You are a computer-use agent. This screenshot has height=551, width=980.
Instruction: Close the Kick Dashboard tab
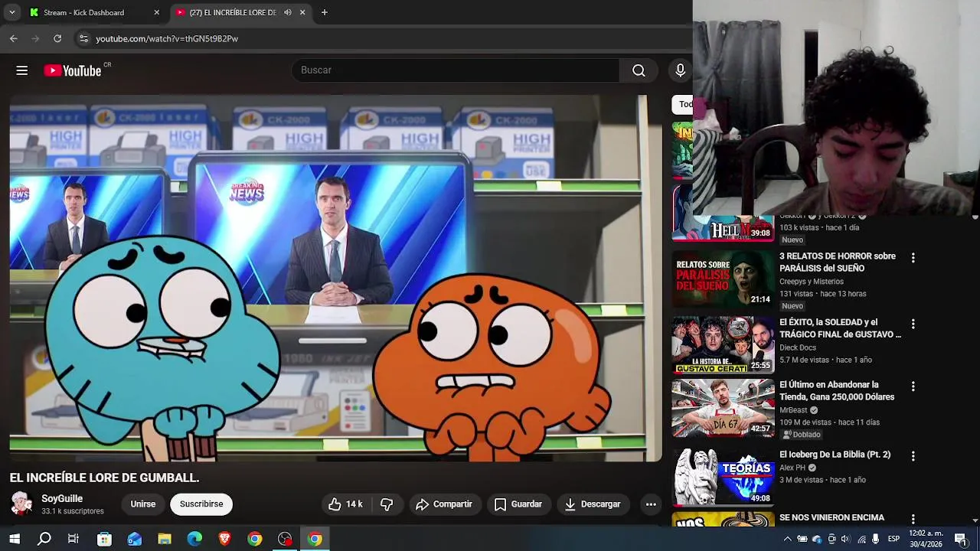(x=156, y=12)
